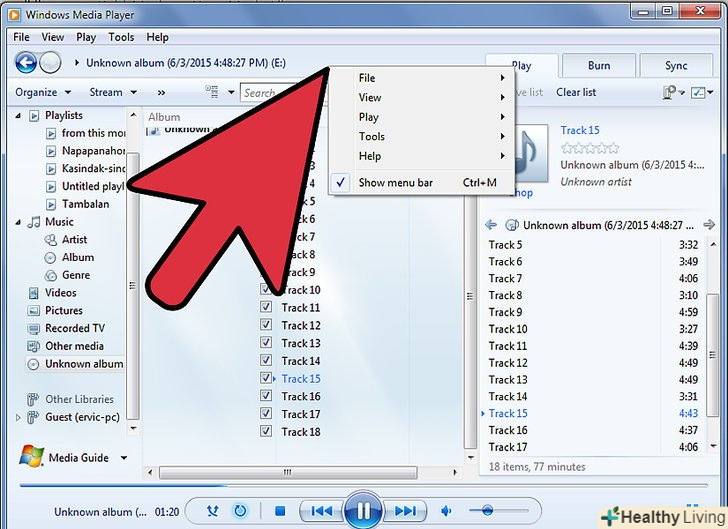Skip to previous track button
This screenshot has height=529, width=728.
click(x=322, y=511)
